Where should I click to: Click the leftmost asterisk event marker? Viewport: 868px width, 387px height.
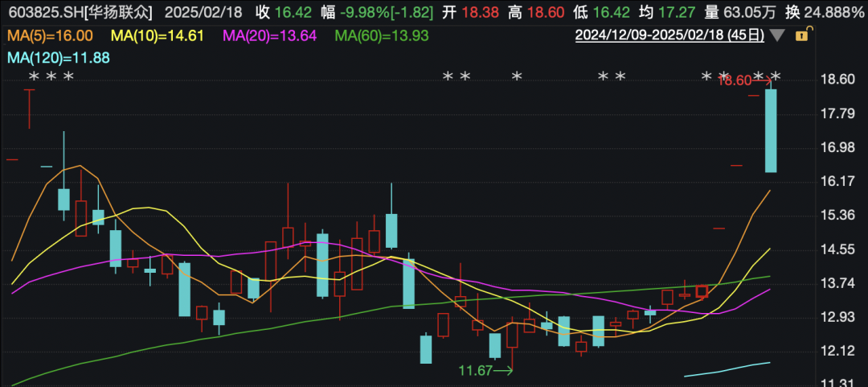[x=34, y=77]
